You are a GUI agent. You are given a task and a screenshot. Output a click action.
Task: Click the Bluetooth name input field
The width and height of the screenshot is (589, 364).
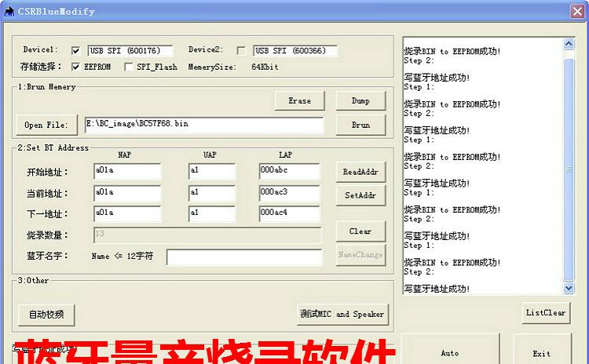(x=244, y=257)
